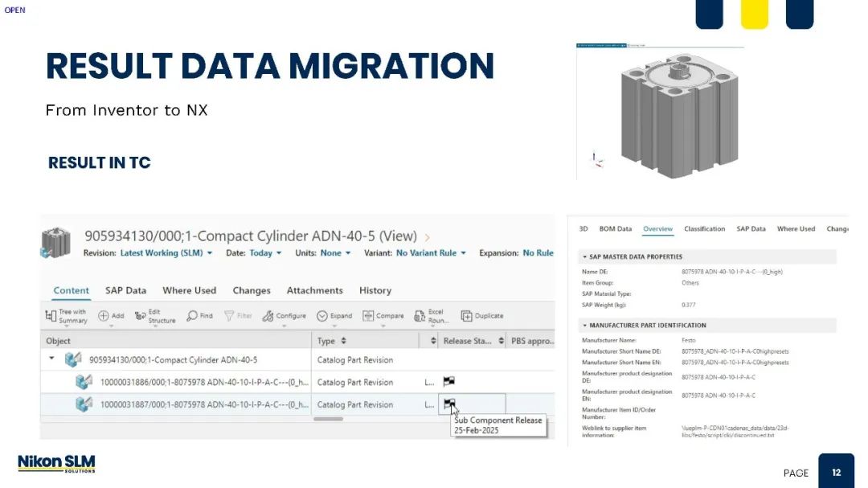The width and height of the screenshot is (868, 488).
Task: Click the release flag in row 10000031886
Action: point(449,381)
